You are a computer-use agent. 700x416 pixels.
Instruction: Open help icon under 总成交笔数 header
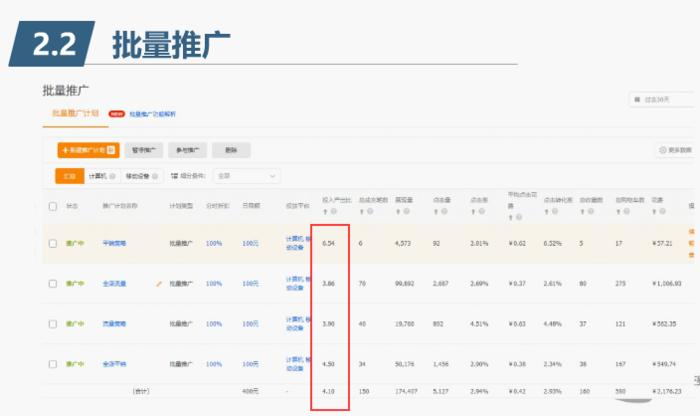click(x=370, y=211)
